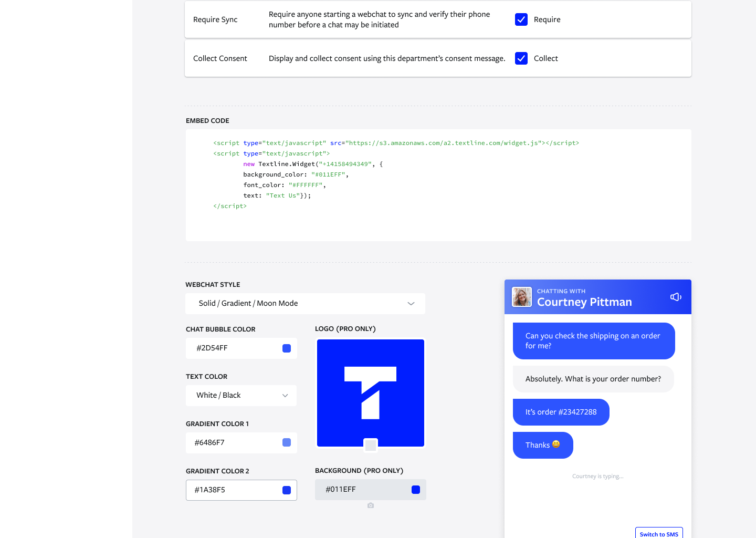Edit the Gradient Color 1 hex field
Viewport: 756px width, 538px height.
click(x=241, y=443)
